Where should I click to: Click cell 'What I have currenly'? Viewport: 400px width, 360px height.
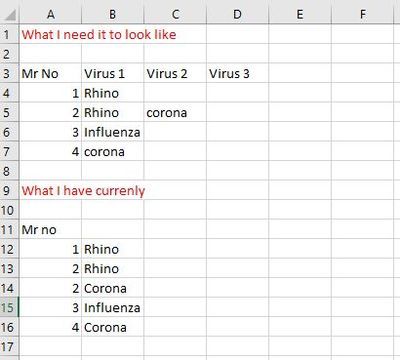(83, 190)
